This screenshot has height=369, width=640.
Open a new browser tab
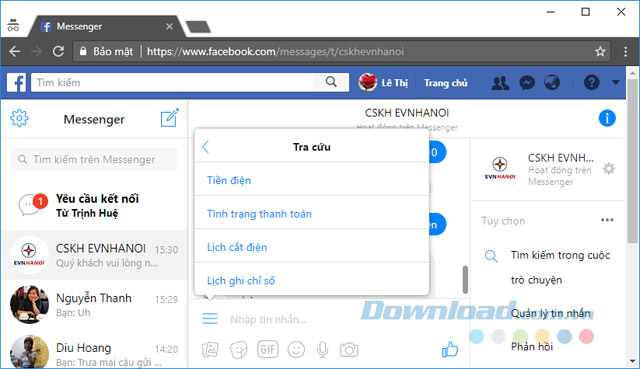(x=198, y=27)
